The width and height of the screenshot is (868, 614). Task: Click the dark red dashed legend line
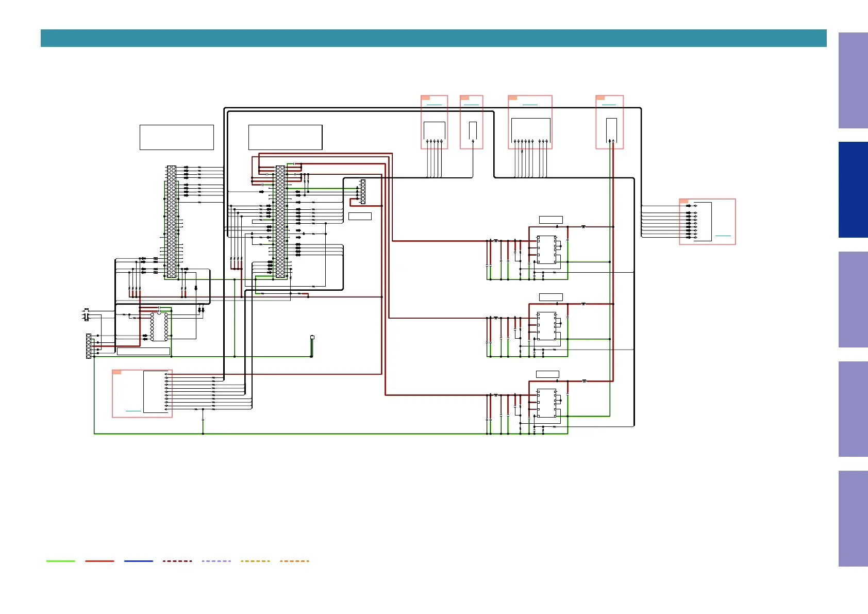tap(177, 561)
